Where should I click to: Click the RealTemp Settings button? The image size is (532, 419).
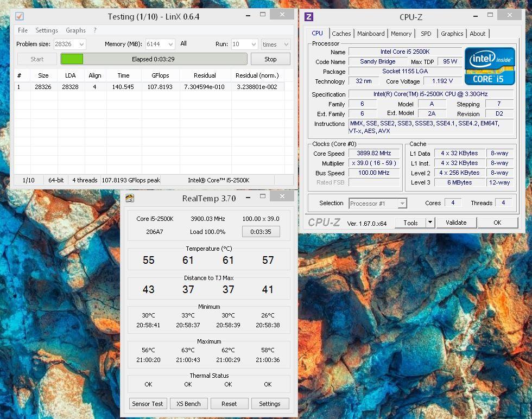[270, 404]
